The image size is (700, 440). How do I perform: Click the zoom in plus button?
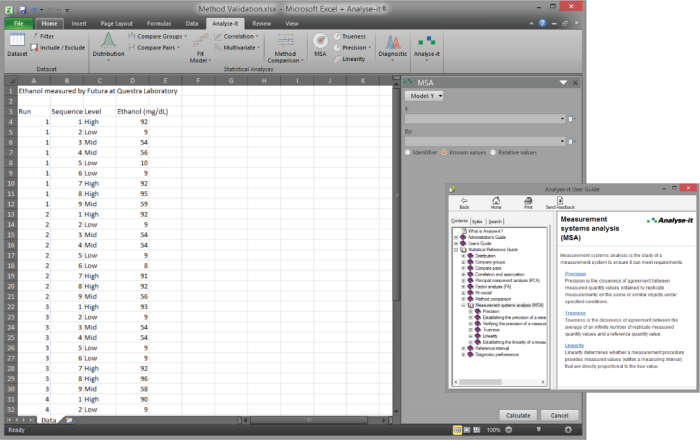pos(568,430)
